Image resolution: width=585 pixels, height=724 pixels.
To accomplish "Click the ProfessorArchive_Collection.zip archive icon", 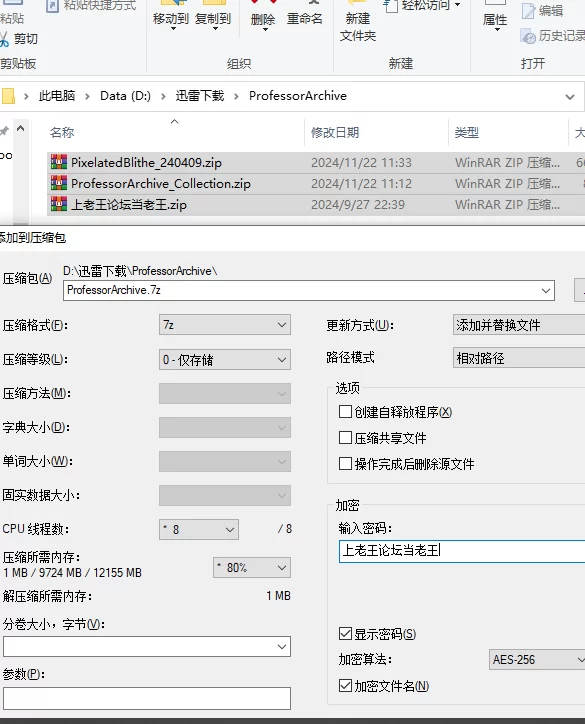I will pyautogui.click(x=59, y=183).
